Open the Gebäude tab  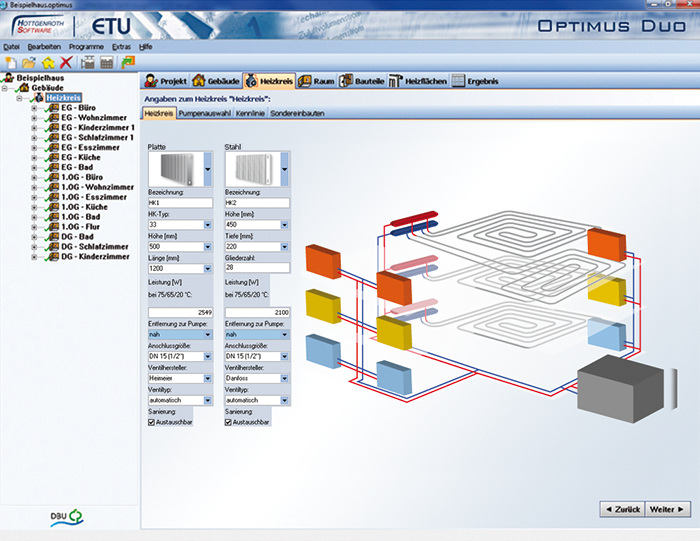[x=216, y=81]
